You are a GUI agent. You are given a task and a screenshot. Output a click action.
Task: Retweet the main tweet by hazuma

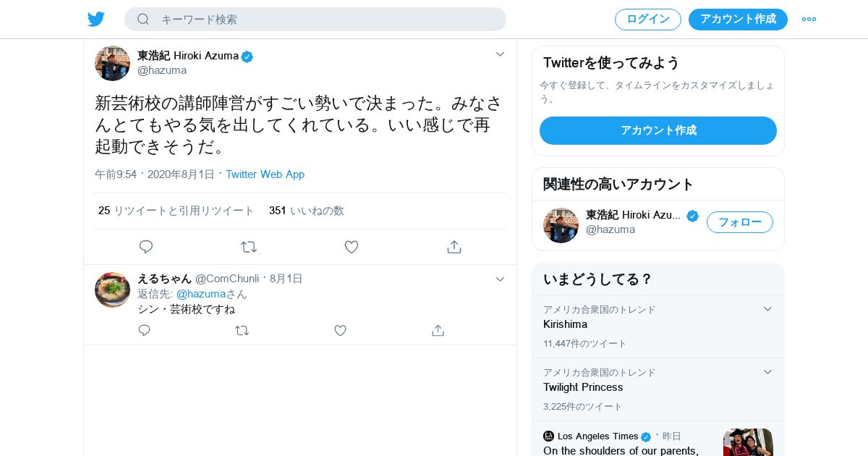click(x=249, y=247)
